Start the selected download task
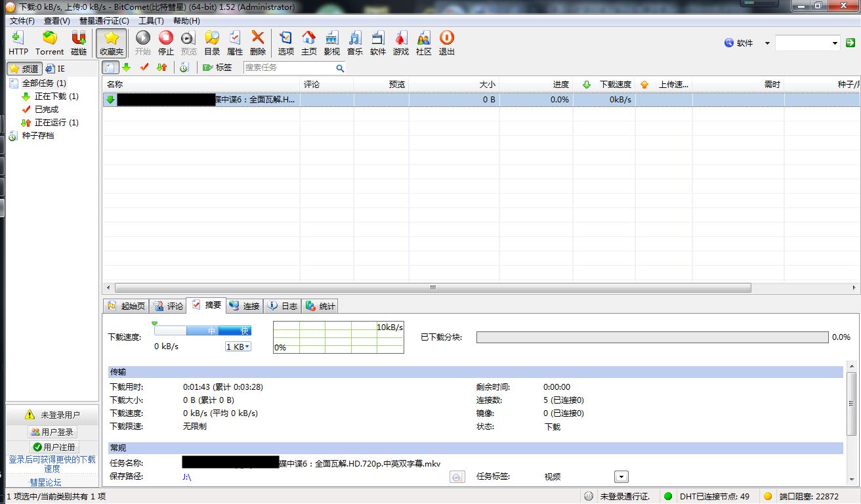Viewport: 861px width, 504px height. 142,43
